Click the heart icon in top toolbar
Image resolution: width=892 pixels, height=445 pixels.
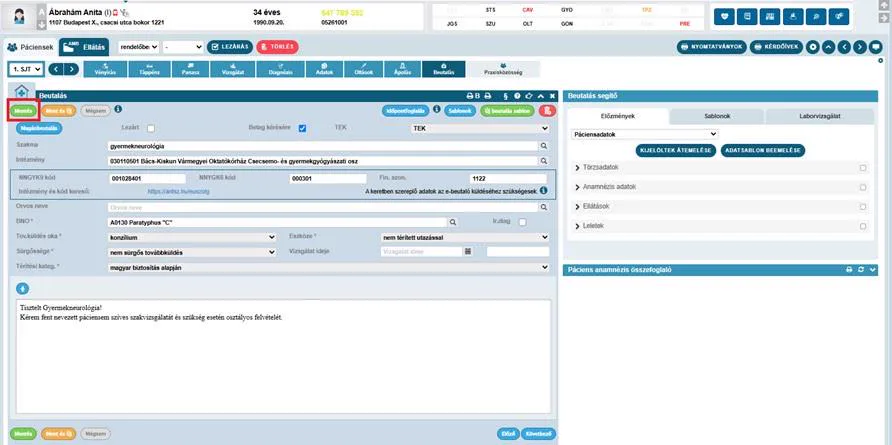click(x=724, y=17)
